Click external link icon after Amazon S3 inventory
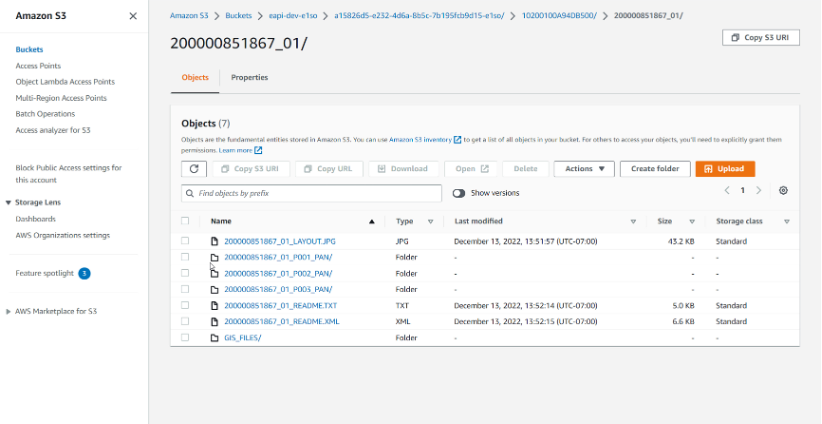Screen dimensions: 822x424 pos(458,140)
